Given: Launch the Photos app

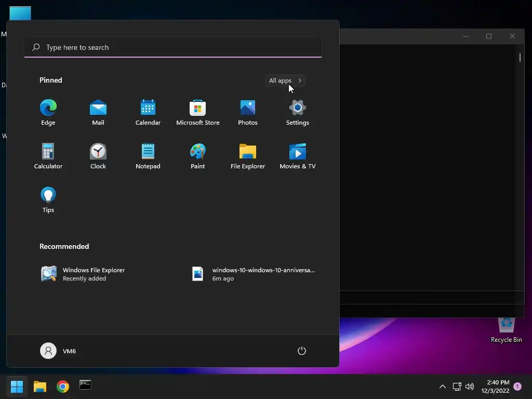Looking at the screenshot, I should [x=248, y=113].
